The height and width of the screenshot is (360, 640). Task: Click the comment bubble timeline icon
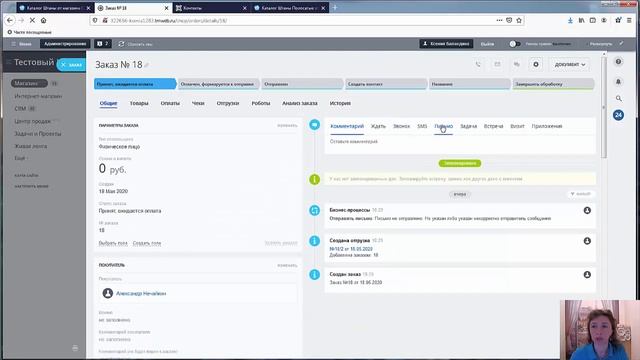click(314, 124)
